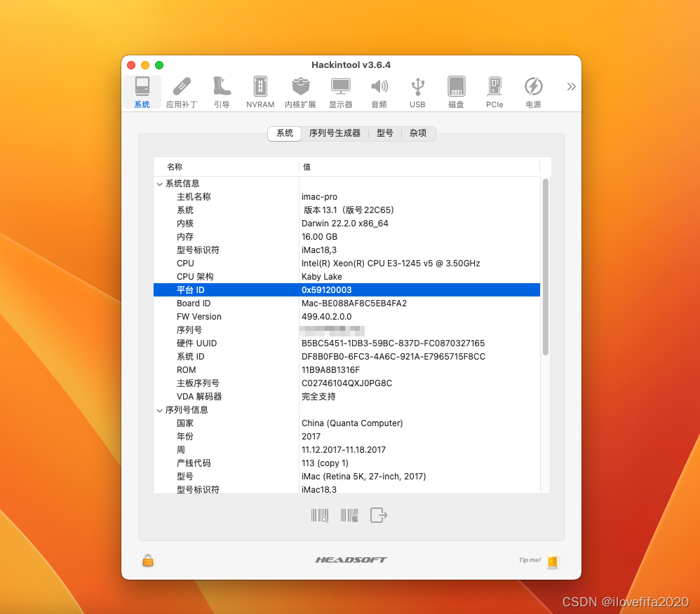This screenshot has width=700, height=614.
Task: Click the barcode search icon
Action: [320, 515]
